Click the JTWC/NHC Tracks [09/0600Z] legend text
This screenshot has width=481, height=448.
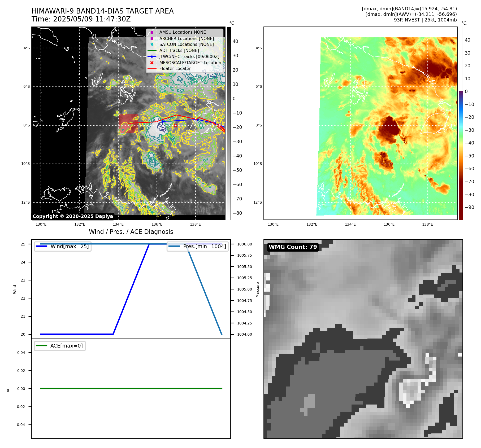coord(189,56)
